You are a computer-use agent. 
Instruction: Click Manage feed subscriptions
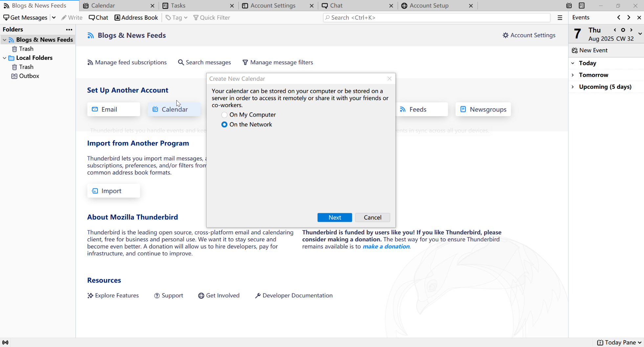[x=127, y=62]
